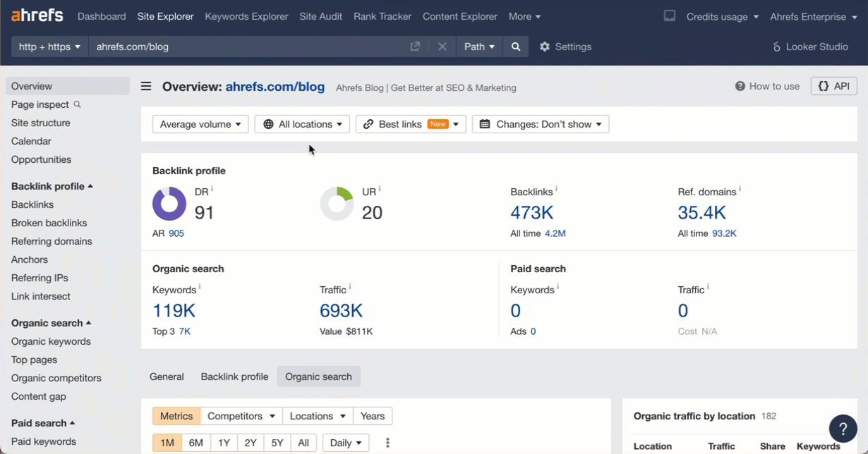This screenshot has width=868, height=454.
Task: Open the help bubble in the bottom corner
Action: 843,428
